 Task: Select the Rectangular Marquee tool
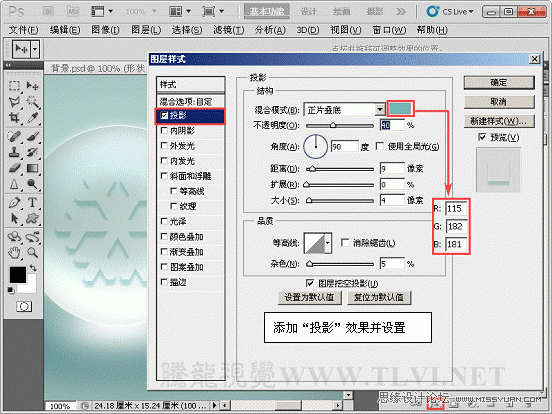point(14,86)
